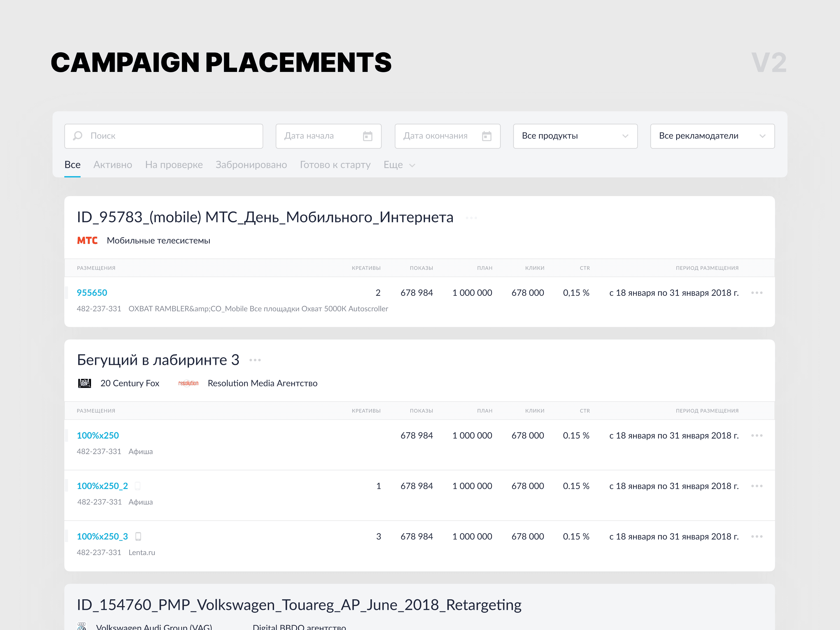The image size is (840, 630).
Task: Switch to the Активно tab
Action: [x=113, y=165]
